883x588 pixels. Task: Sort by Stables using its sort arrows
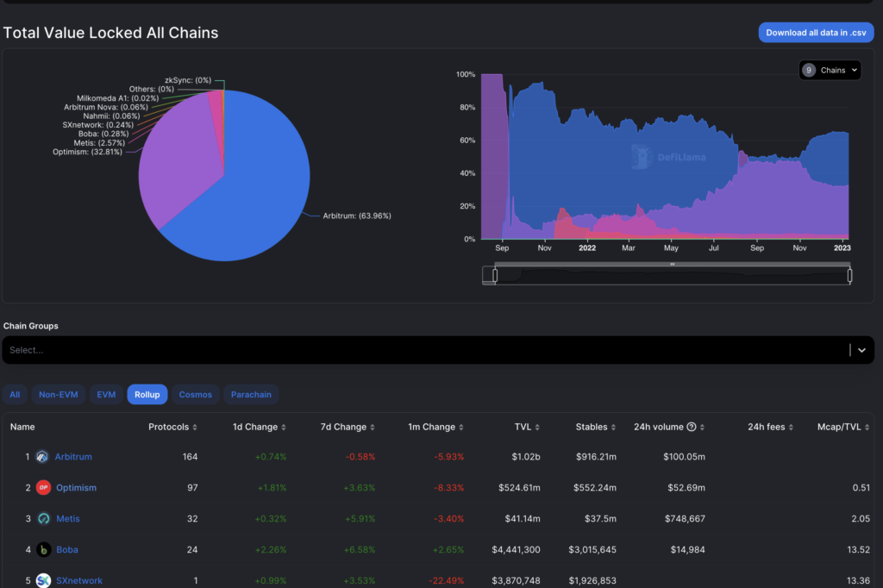[613, 428]
